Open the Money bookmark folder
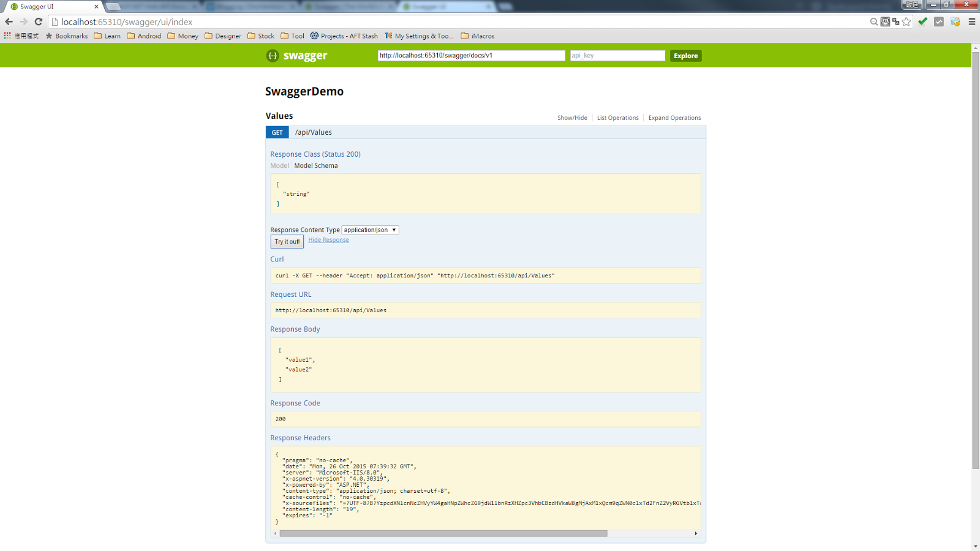The height and width of the screenshot is (551, 980). click(183, 36)
